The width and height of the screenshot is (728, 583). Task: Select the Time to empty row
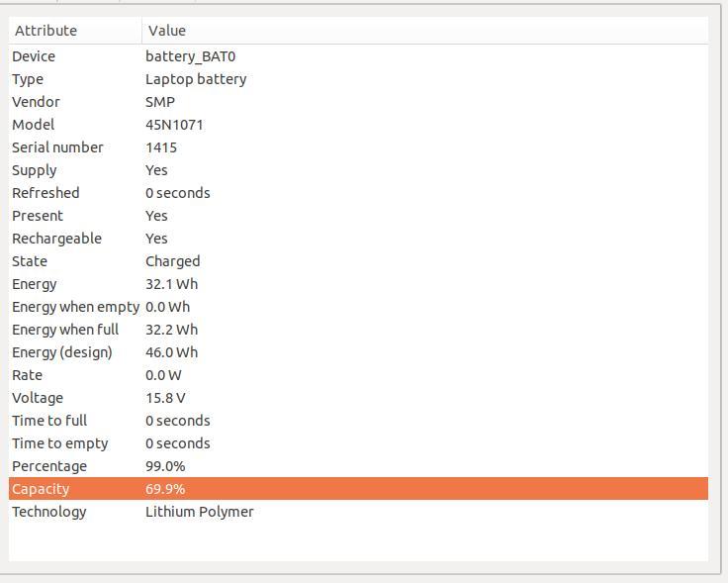(358, 443)
